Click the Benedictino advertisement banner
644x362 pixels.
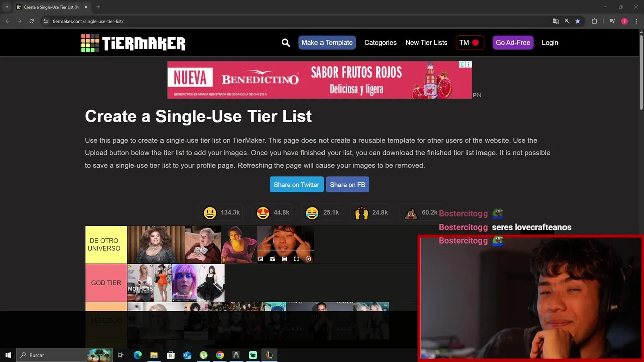pos(319,80)
